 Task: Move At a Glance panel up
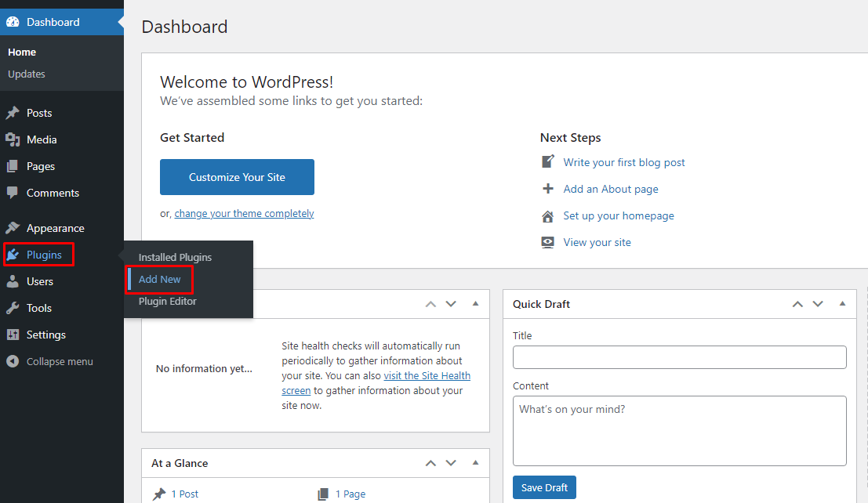coord(430,463)
